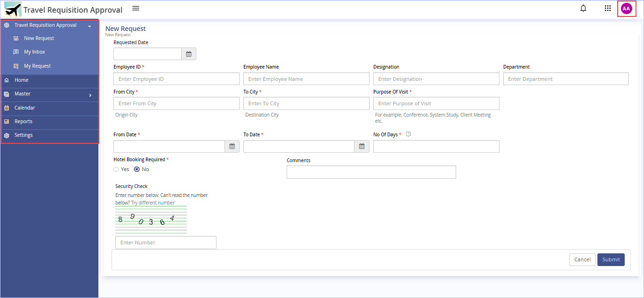The width and height of the screenshot is (644, 298).
Task: Click the Settings gear icon
Action: coord(7,135)
